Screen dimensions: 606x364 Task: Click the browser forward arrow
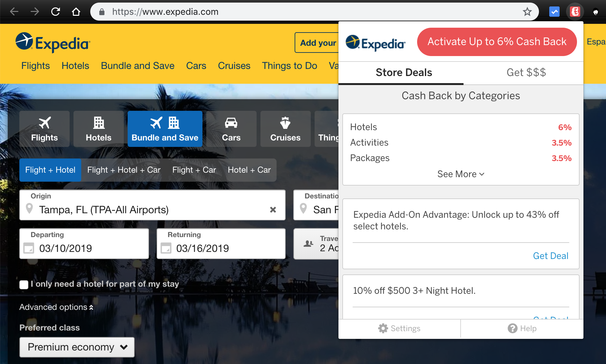coord(35,12)
